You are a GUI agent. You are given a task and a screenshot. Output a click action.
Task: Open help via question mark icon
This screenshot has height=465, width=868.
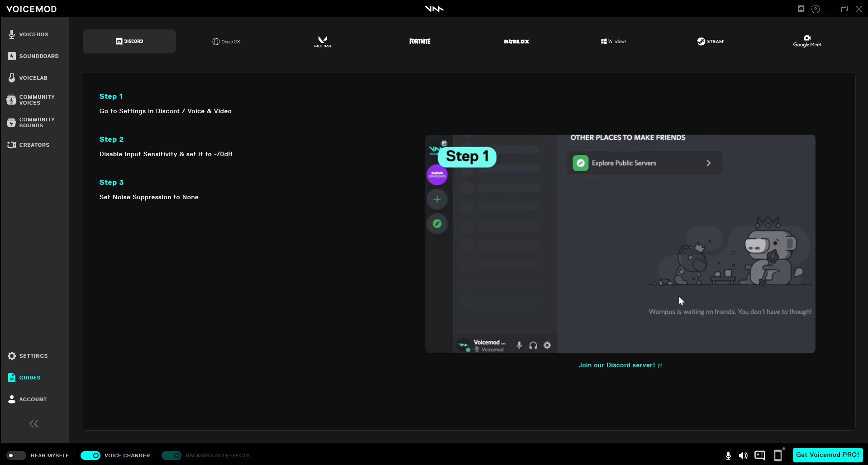816,9
